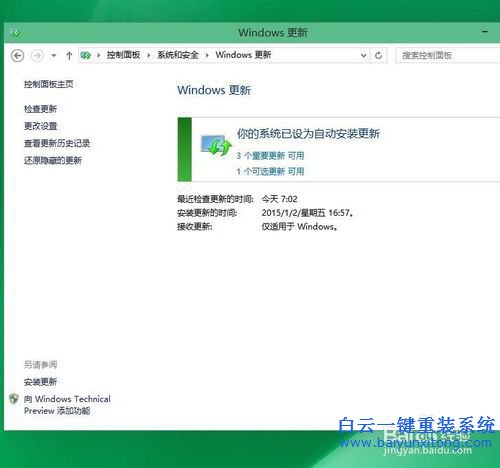The width and height of the screenshot is (500, 468).
Task: Click the Forward navigation arrow
Action: [37, 55]
